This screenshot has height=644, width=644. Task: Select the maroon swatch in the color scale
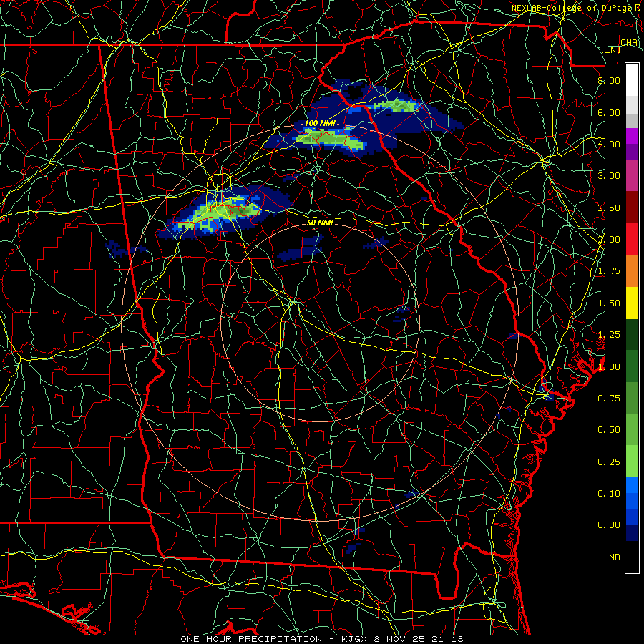tap(632, 208)
